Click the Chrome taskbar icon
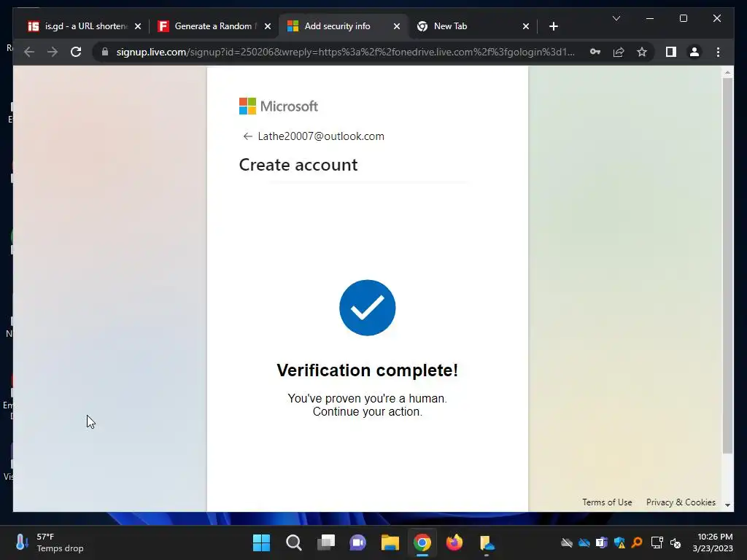This screenshot has height=560, width=747. (x=422, y=542)
